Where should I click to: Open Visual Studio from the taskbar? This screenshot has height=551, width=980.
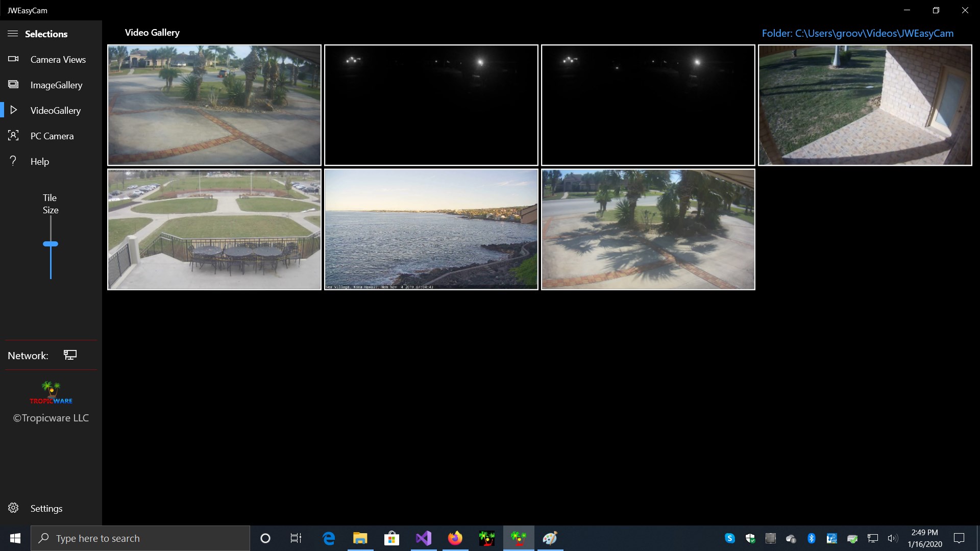424,538
